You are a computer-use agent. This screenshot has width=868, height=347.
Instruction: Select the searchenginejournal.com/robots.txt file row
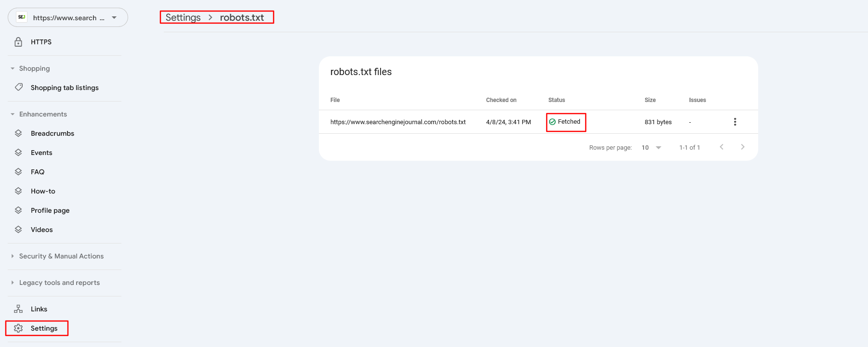[539, 122]
